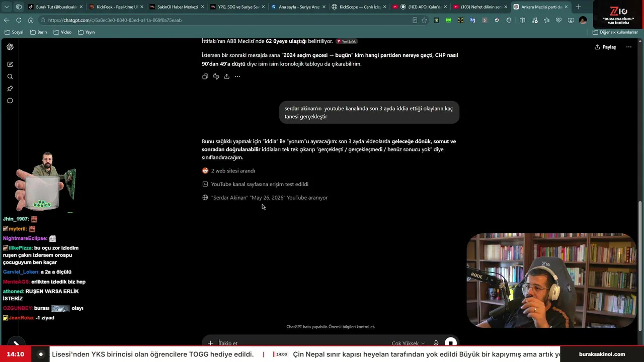
Task: Open the translate extension
Action: [472, 20]
